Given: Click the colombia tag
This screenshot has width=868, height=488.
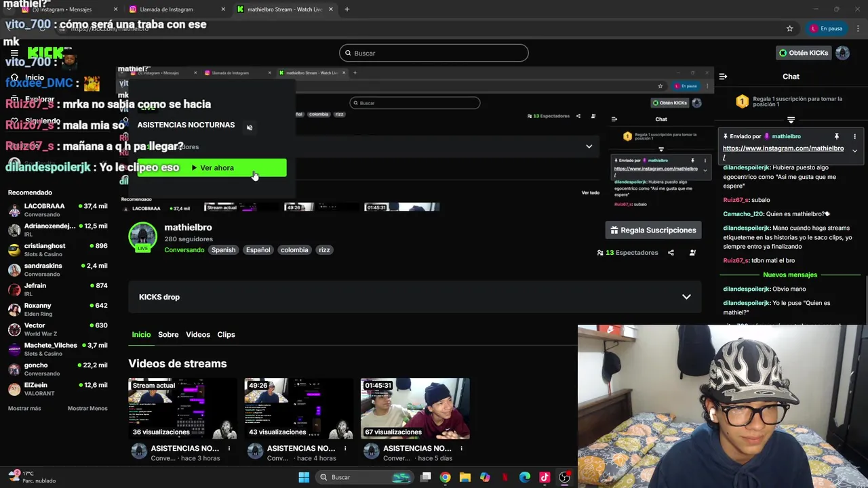Looking at the screenshot, I should pyautogui.click(x=294, y=250).
